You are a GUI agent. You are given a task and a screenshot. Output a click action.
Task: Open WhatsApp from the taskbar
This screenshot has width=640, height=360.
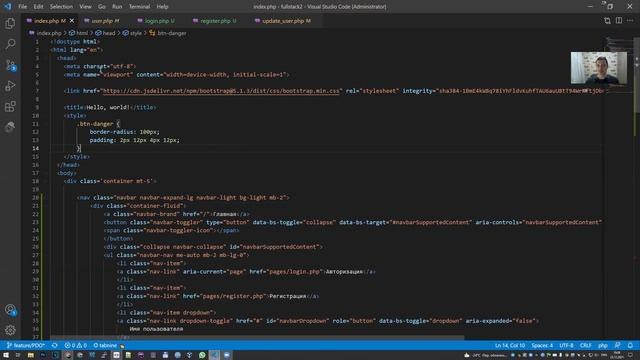click(202, 355)
